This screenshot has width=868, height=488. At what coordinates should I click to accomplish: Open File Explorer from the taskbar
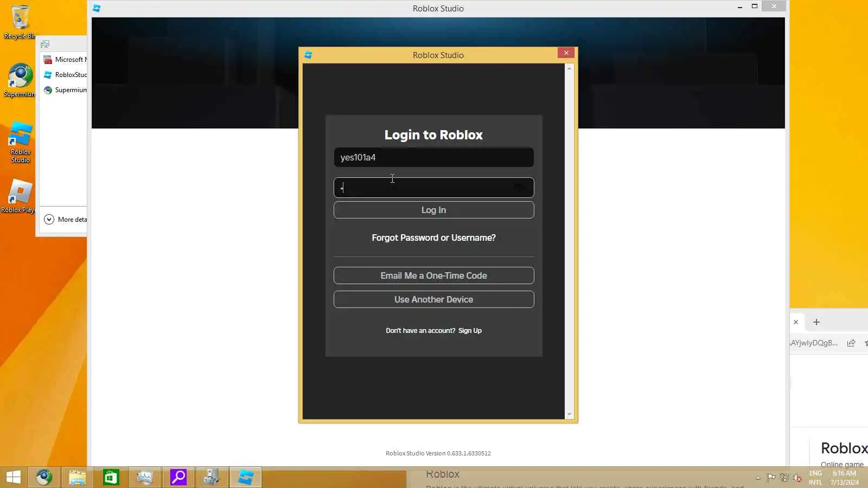(78, 477)
